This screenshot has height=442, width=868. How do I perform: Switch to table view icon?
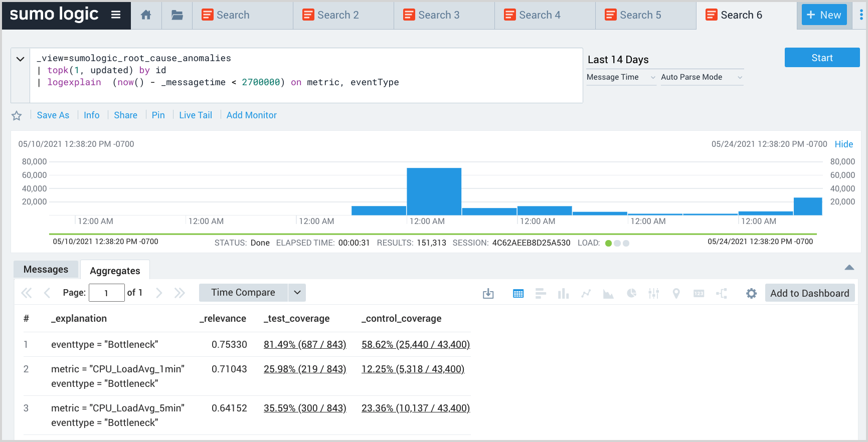tap(518, 294)
